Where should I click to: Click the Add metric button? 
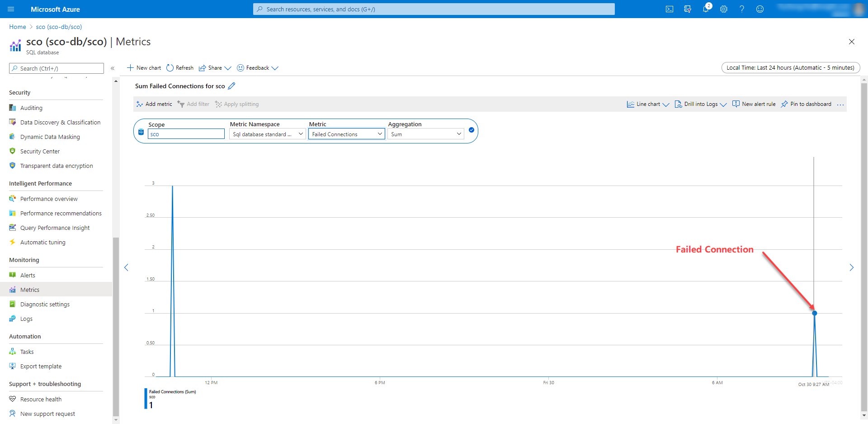(x=154, y=104)
